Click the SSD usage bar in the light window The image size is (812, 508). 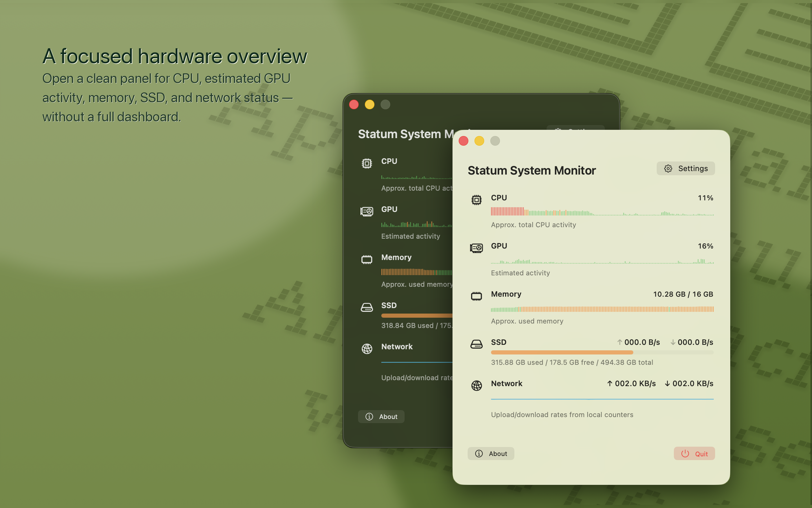tap(602, 352)
